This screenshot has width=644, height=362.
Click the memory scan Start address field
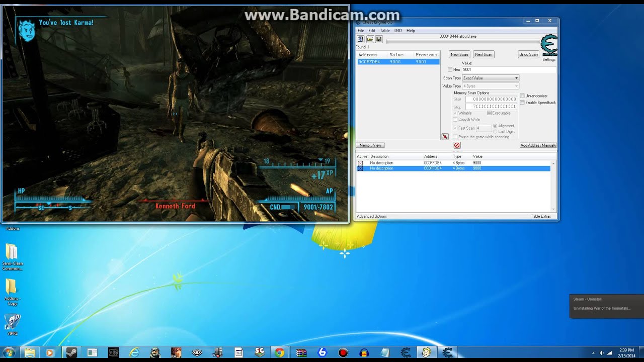click(x=491, y=100)
